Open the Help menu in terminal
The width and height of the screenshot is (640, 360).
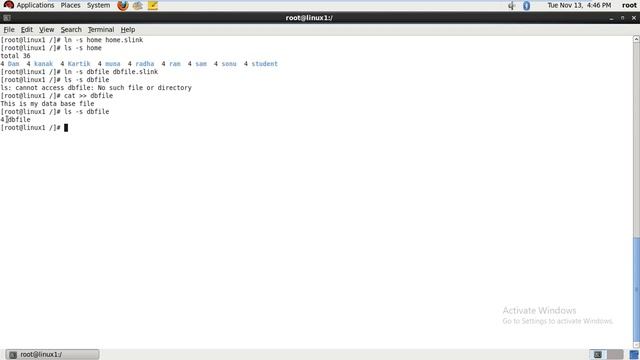[128, 29]
